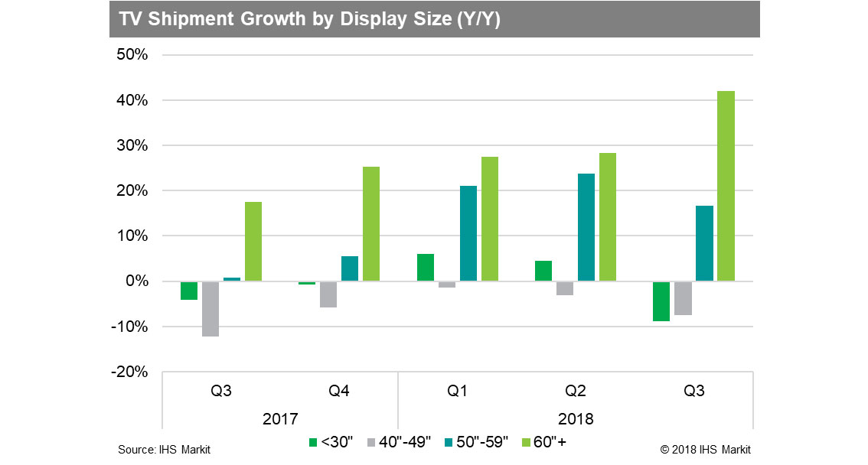This screenshot has height=465, width=868.
Task: Click the teal 50"-59" bar in Q2 2018
Action: 586,227
